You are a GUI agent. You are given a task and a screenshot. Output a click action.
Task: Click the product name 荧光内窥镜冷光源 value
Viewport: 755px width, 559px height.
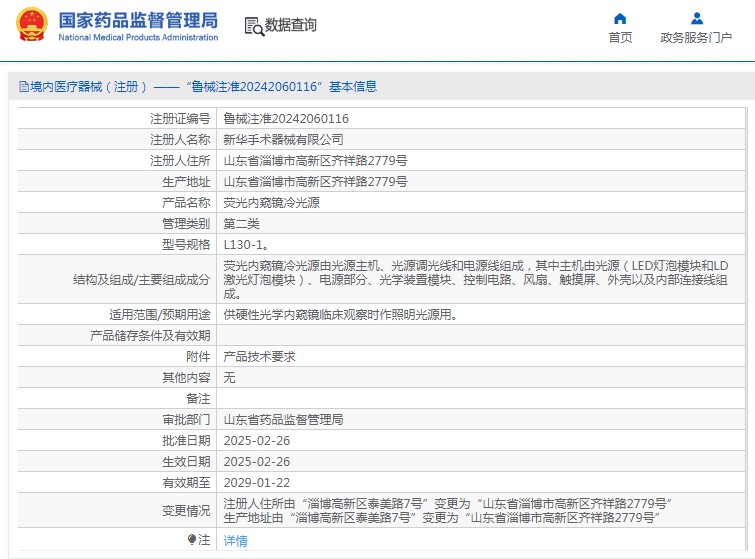(x=271, y=202)
